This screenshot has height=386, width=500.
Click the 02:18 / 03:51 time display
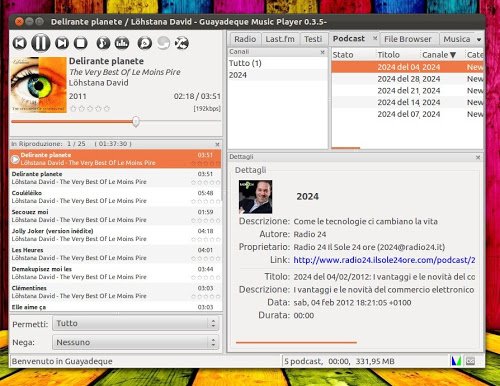pos(197,96)
